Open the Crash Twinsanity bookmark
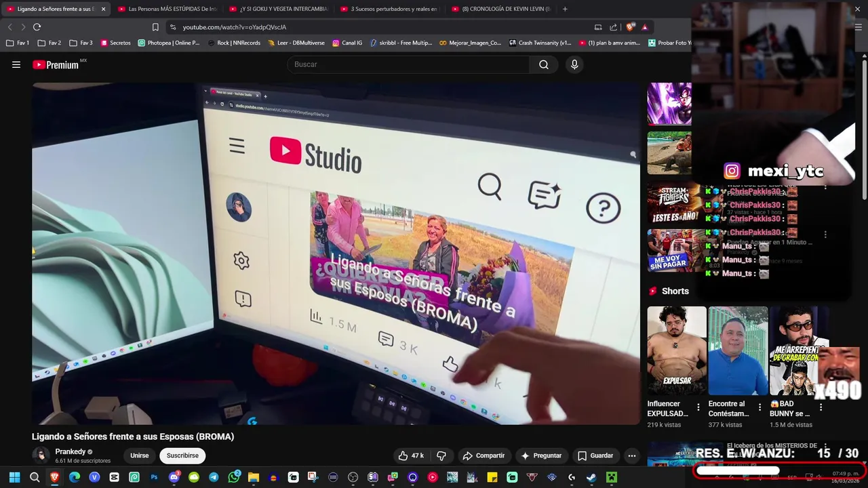Image resolution: width=868 pixels, height=488 pixels. pos(540,43)
